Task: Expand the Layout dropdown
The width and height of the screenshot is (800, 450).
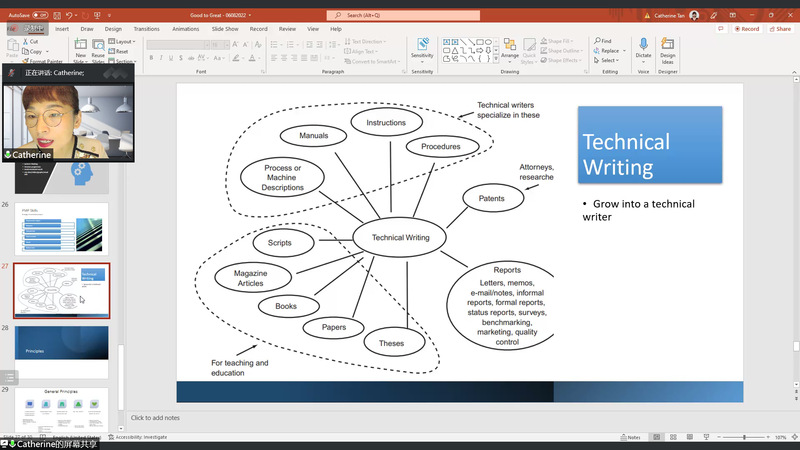Action: 122,41
